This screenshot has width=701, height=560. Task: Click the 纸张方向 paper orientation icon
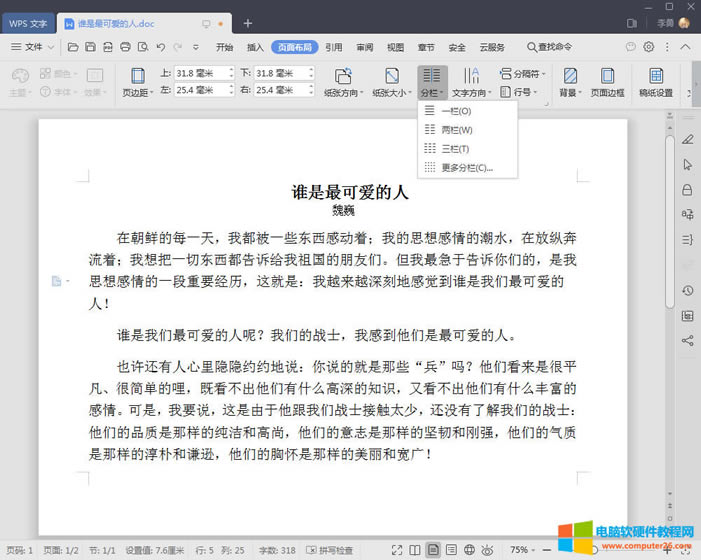(343, 76)
